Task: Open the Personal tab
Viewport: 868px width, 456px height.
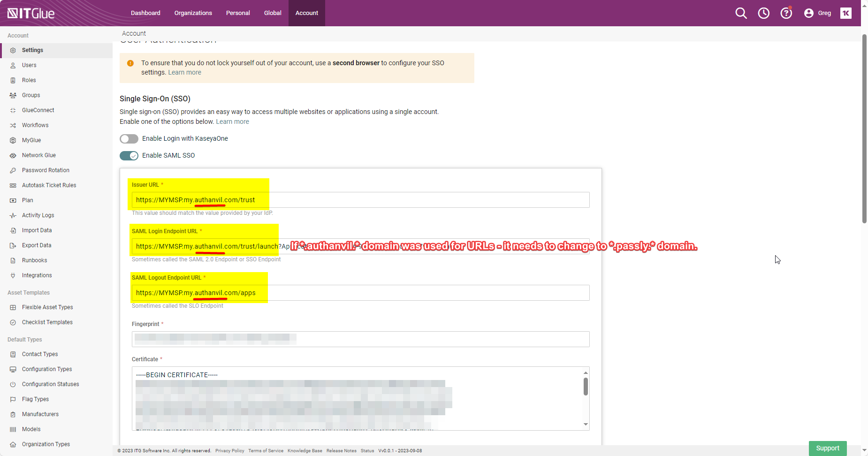Action: pos(238,13)
